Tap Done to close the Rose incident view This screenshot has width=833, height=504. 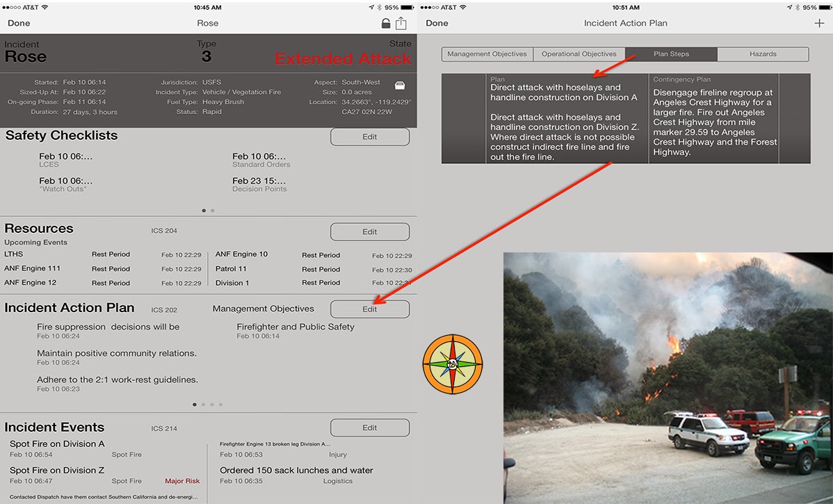point(19,23)
